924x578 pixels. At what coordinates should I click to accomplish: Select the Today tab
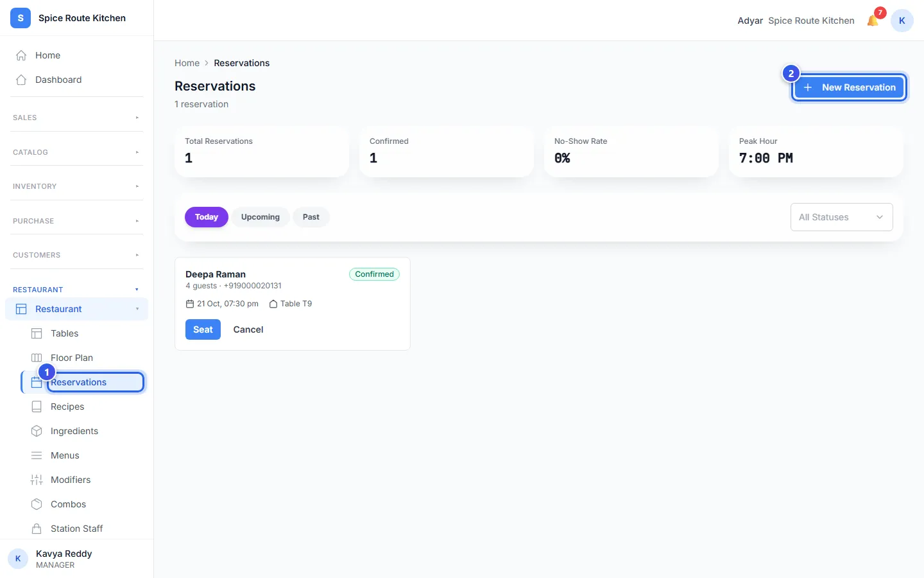click(207, 217)
